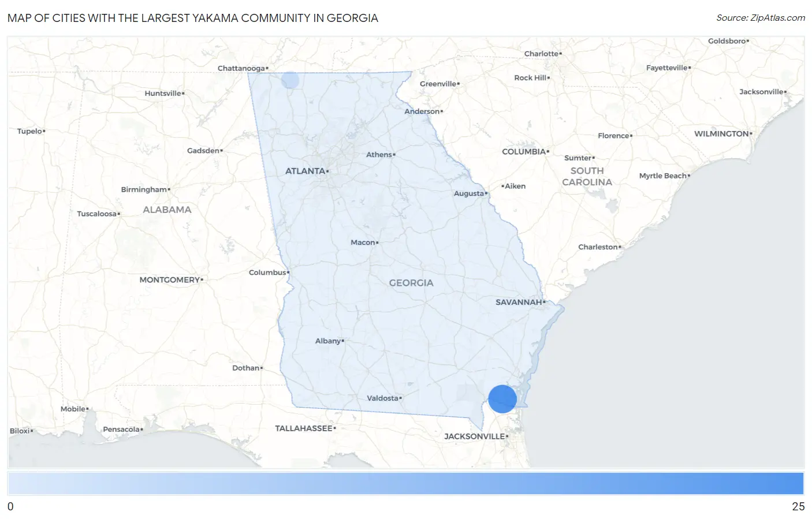812x519 pixels.
Task: Click the Tupelo city label
Action: 30,132
